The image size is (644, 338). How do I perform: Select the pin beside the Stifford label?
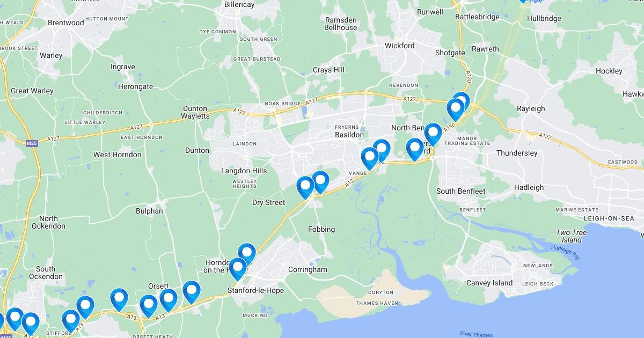[x=71, y=321]
